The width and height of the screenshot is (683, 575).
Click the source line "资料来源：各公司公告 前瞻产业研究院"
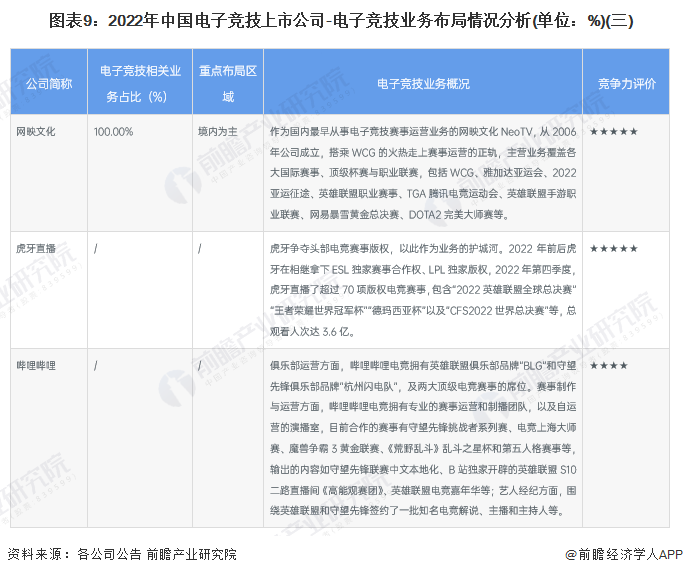tap(122, 554)
